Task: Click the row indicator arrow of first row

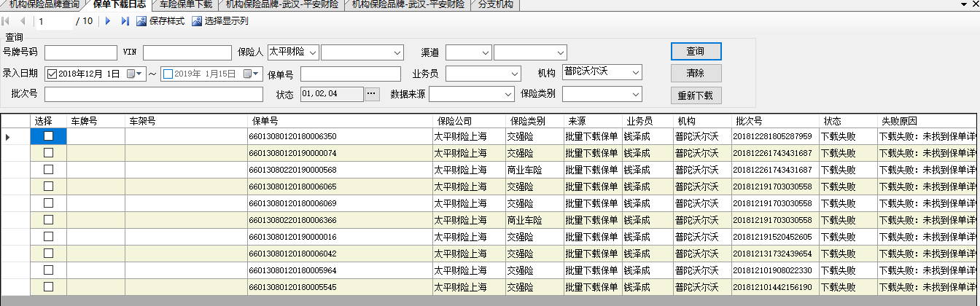Action: (x=8, y=136)
